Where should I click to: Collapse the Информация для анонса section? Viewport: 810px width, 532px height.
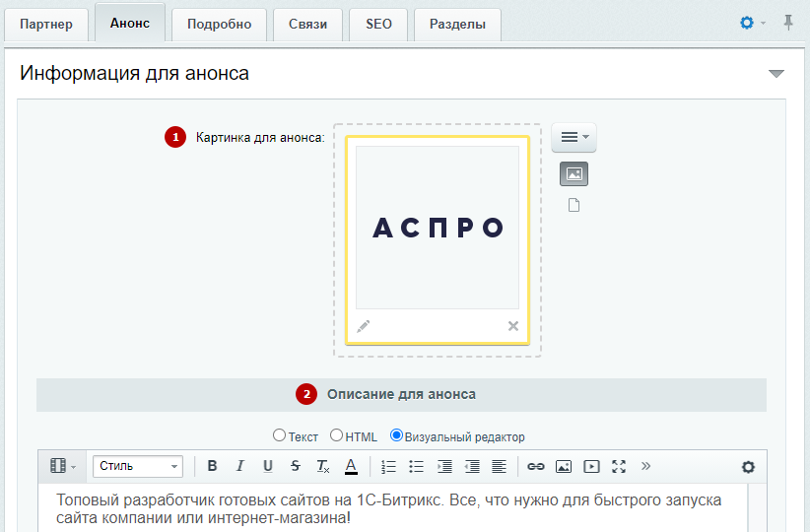(776, 73)
